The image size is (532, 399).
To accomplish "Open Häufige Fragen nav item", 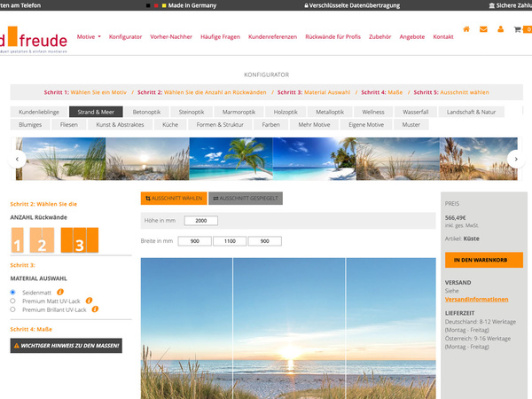I will coord(220,36).
